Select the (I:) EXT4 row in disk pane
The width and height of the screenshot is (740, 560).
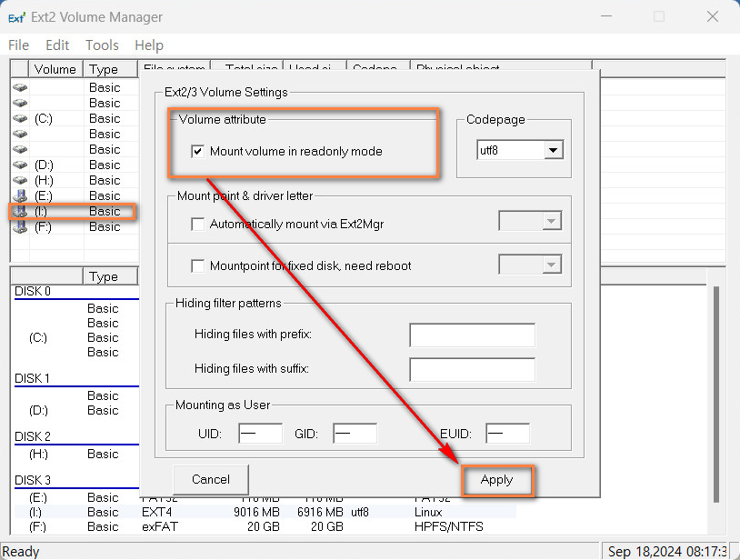265,513
